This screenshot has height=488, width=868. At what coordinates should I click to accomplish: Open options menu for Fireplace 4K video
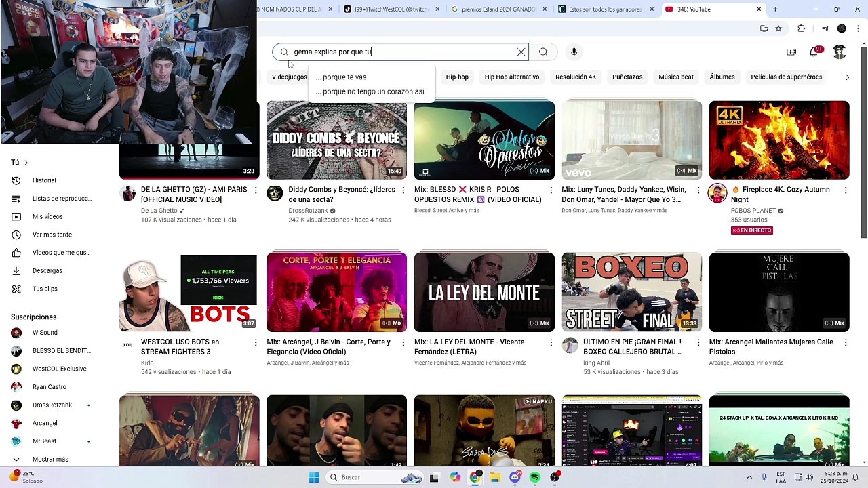pyautogui.click(x=845, y=190)
